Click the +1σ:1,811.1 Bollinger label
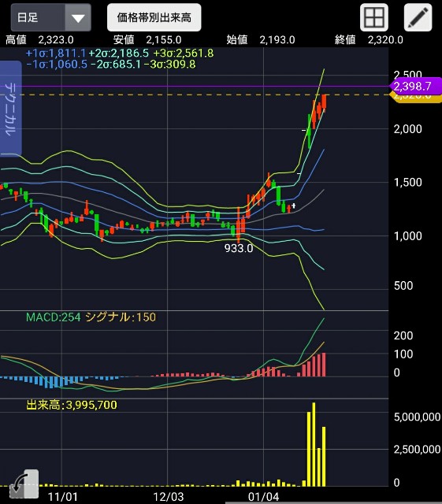 pyautogui.click(x=56, y=53)
